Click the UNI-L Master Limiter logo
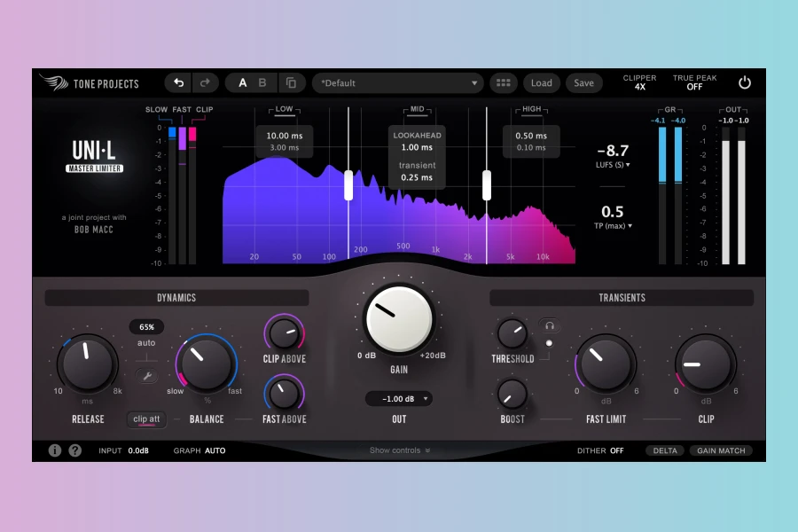This screenshot has width=798, height=532. click(x=94, y=156)
